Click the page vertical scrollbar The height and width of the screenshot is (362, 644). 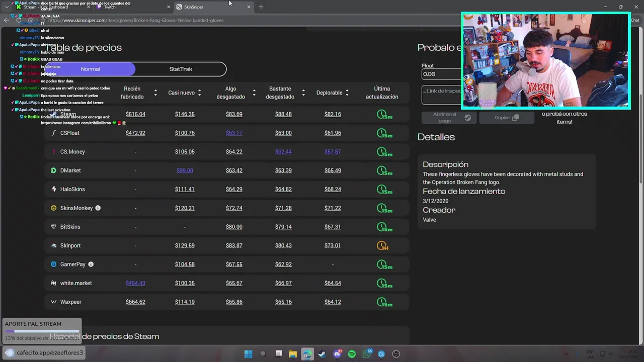click(x=640, y=138)
